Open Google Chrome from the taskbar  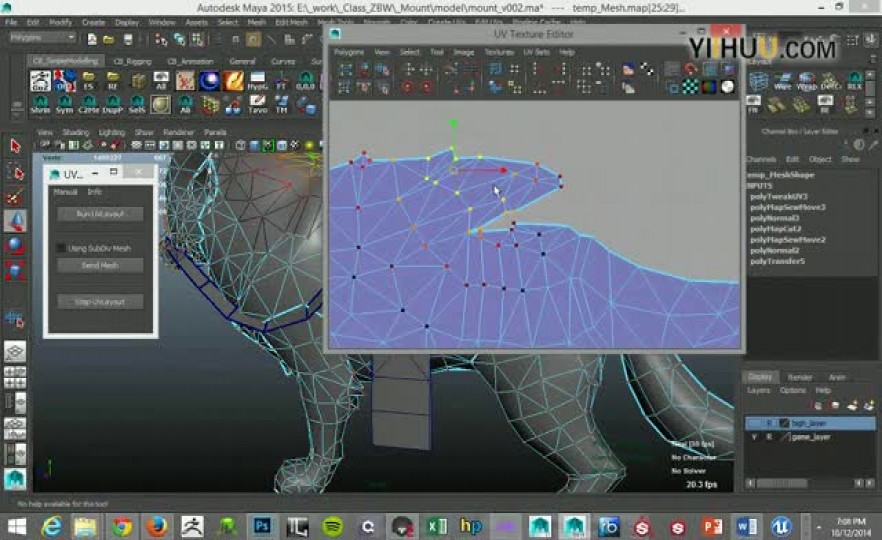(x=122, y=526)
